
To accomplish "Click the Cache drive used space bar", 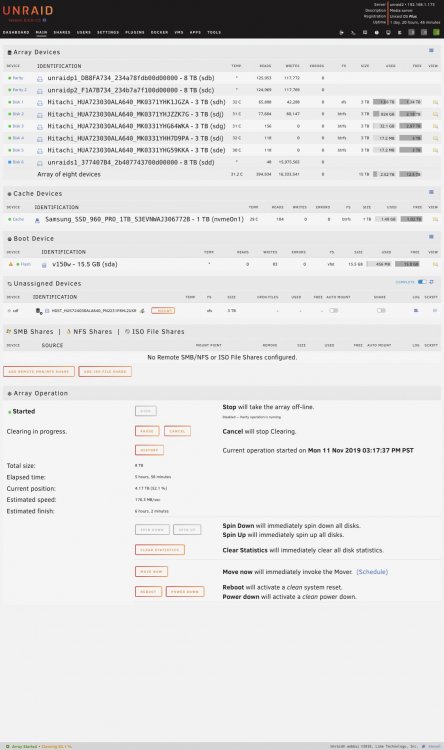I will click(386, 219).
